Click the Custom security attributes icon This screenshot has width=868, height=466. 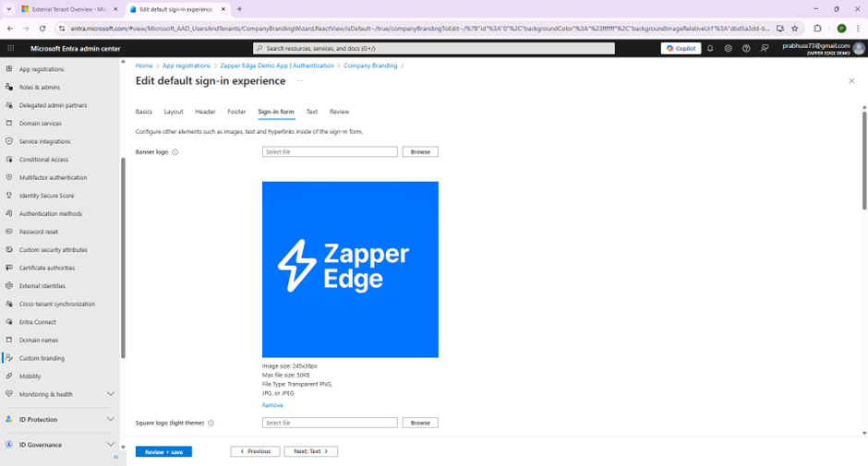pyautogui.click(x=9, y=249)
